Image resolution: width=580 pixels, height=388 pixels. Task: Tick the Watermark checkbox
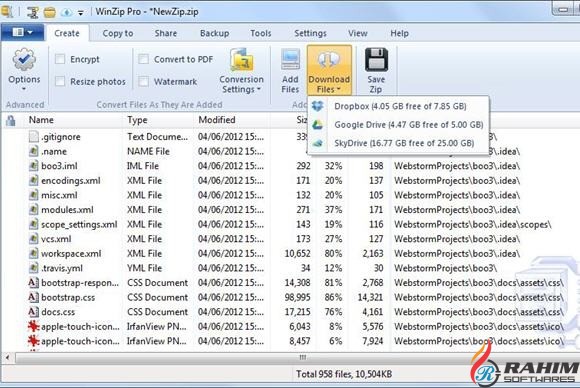coord(144,81)
